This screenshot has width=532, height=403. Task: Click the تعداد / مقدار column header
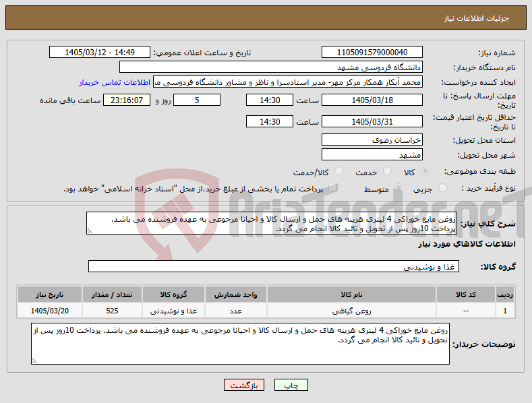point(112,294)
